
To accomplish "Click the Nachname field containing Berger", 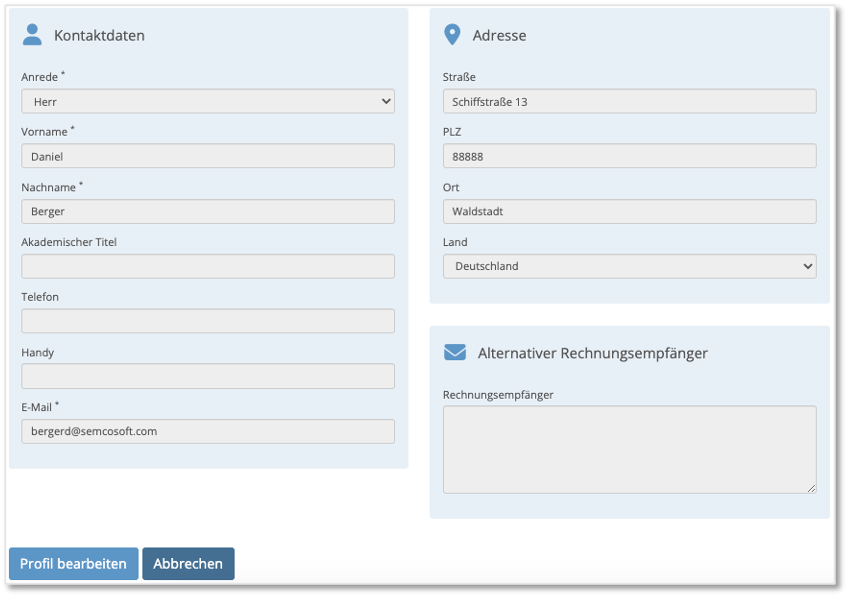I will tap(207, 211).
